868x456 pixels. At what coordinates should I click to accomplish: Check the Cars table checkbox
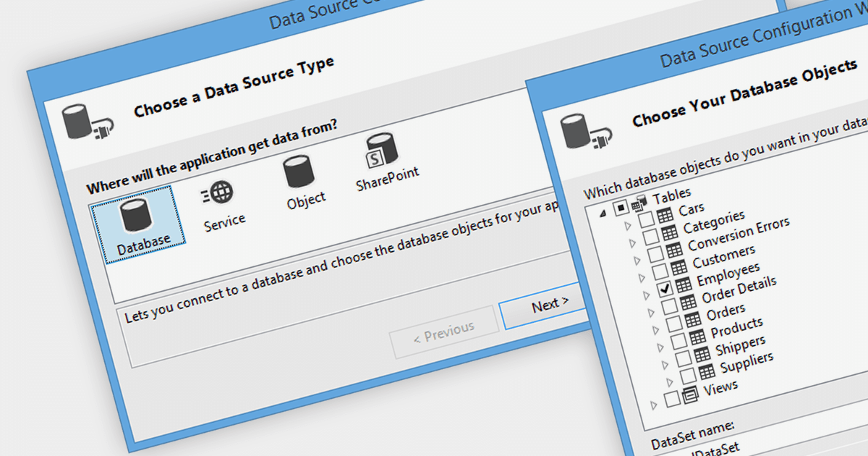point(646,218)
